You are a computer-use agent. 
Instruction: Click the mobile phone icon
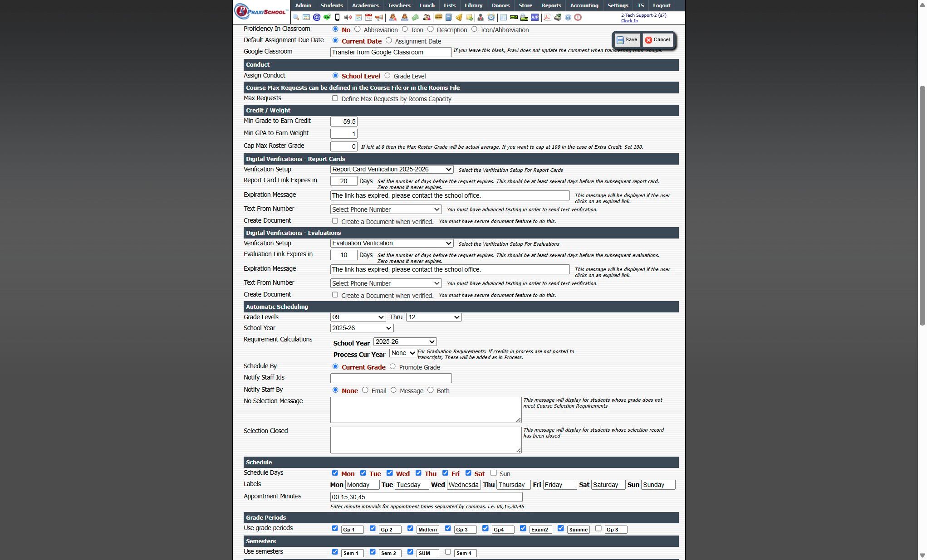pyautogui.click(x=337, y=17)
